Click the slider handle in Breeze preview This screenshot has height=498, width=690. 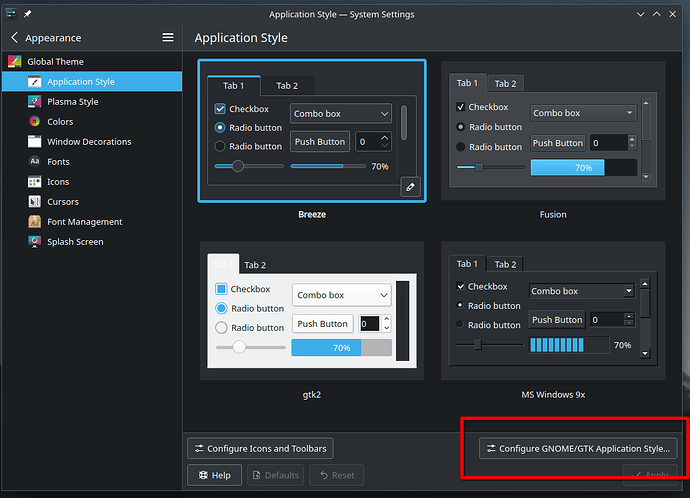(x=238, y=166)
